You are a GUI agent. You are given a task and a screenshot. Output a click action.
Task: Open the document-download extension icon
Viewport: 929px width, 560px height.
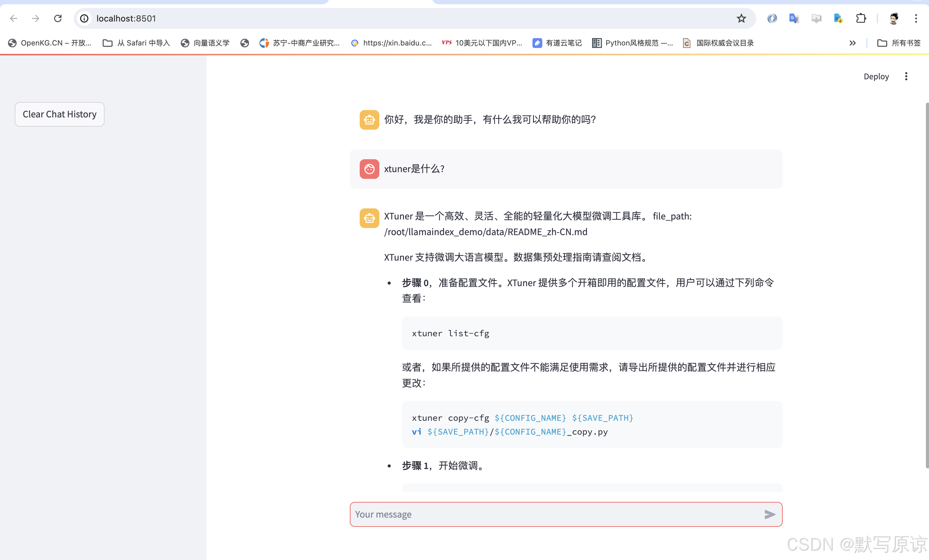coord(838,18)
